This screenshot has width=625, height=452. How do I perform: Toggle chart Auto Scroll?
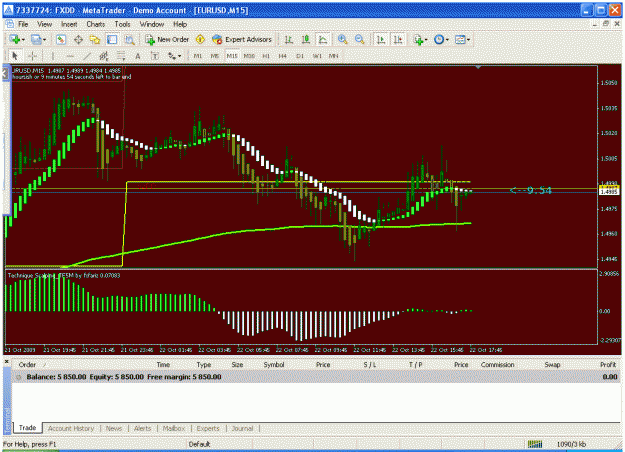click(381, 39)
